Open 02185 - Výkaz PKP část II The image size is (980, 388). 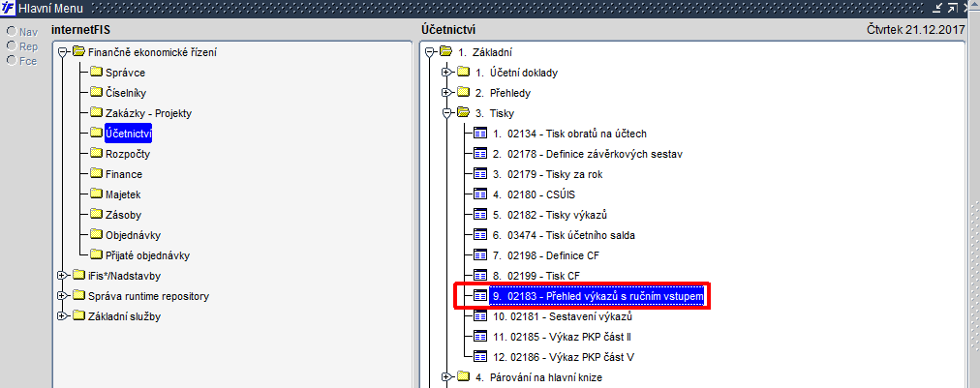coord(563,336)
